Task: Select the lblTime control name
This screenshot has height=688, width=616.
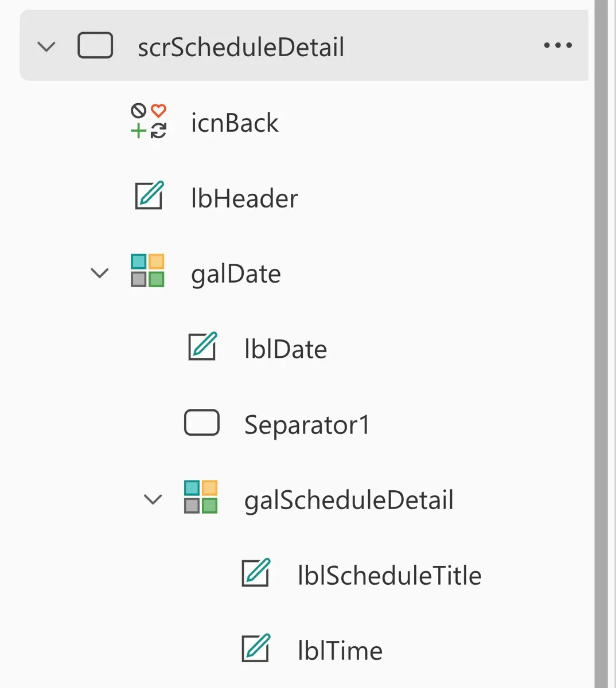Action: 340,651
